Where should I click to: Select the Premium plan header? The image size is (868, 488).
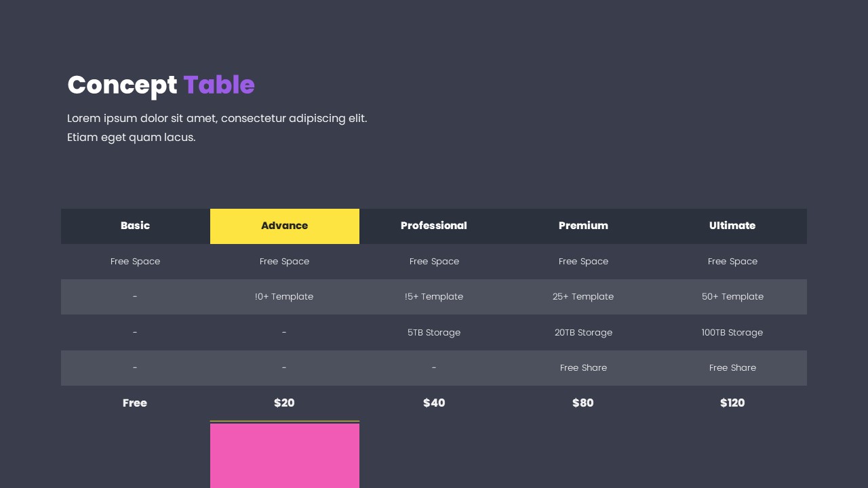click(583, 226)
